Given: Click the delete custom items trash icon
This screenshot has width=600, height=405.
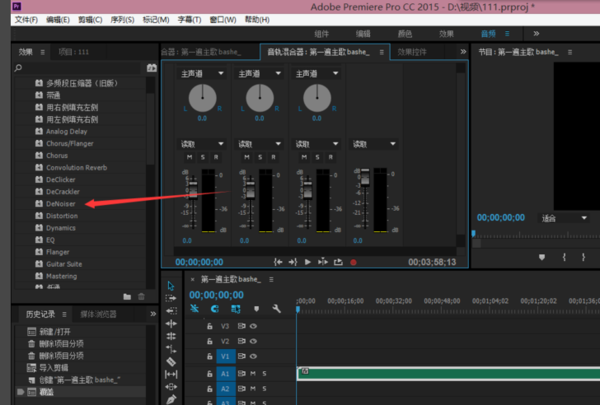Looking at the screenshot, I should coord(141,297).
